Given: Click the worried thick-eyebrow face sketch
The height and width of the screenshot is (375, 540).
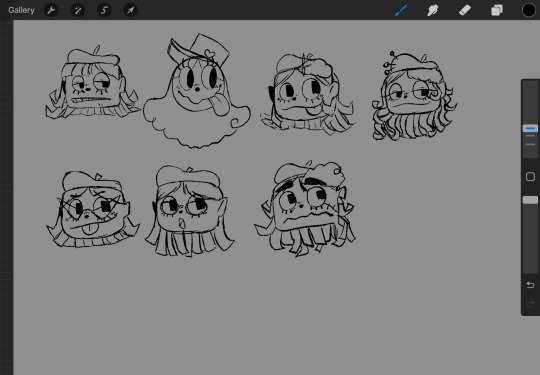Looking at the screenshot, I should 305,209.
